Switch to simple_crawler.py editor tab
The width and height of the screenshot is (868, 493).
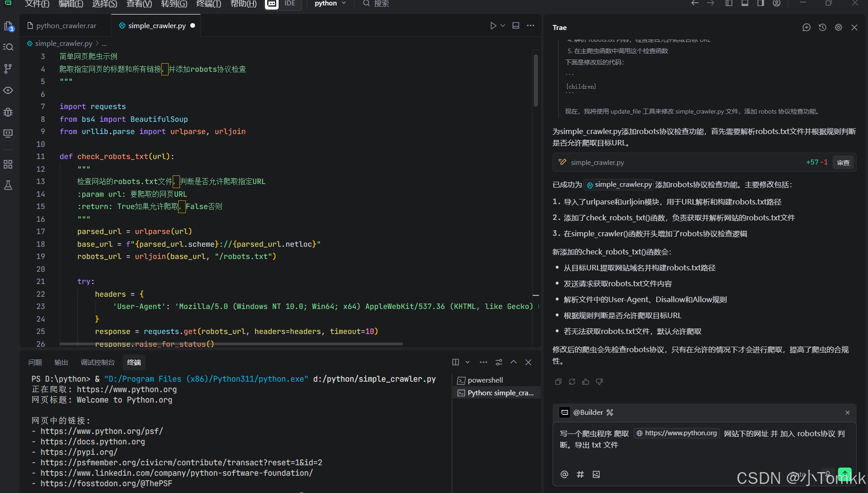(157, 26)
